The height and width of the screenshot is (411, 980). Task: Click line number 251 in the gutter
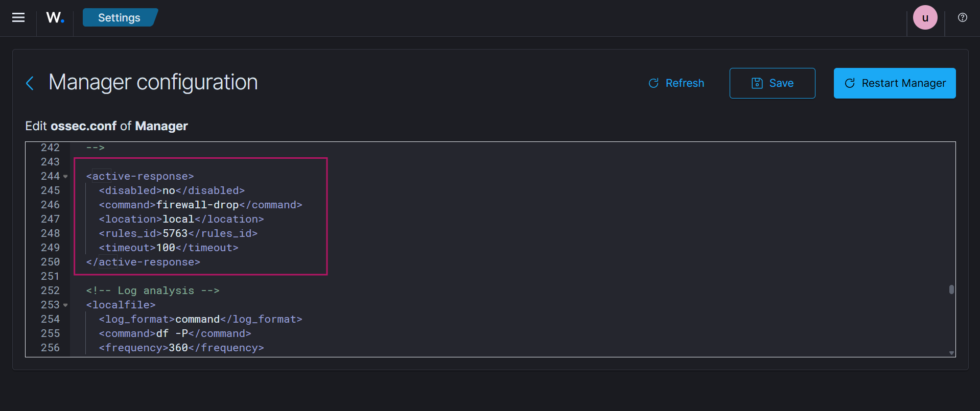[50, 276]
